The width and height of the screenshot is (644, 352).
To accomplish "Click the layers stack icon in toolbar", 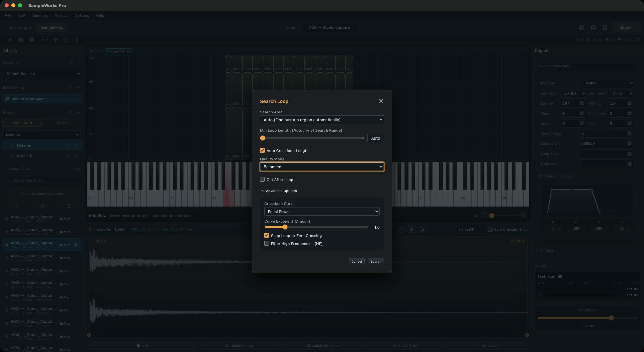I will point(21,40).
